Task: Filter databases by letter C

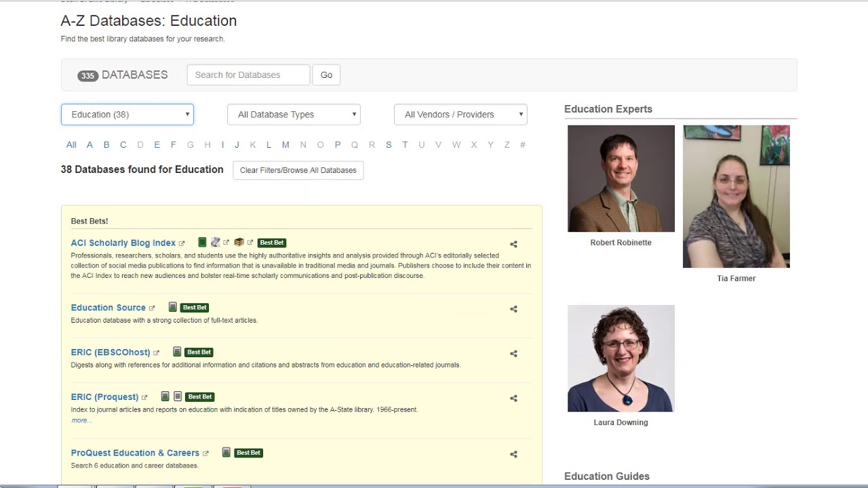Action: (123, 144)
